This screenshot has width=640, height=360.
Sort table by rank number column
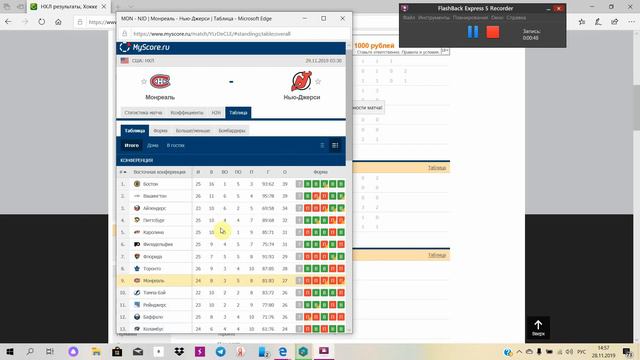click(x=122, y=172)
